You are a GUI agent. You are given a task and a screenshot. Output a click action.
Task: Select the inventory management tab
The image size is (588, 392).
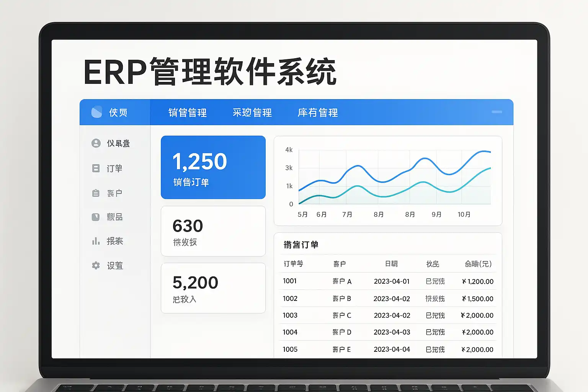click(318, 113)
